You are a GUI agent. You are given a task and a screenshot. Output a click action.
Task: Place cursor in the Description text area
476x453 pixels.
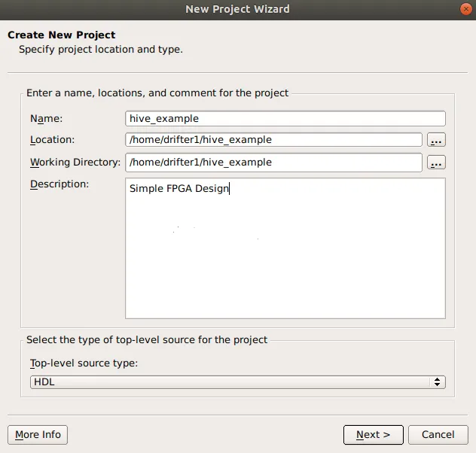(285, 256)
